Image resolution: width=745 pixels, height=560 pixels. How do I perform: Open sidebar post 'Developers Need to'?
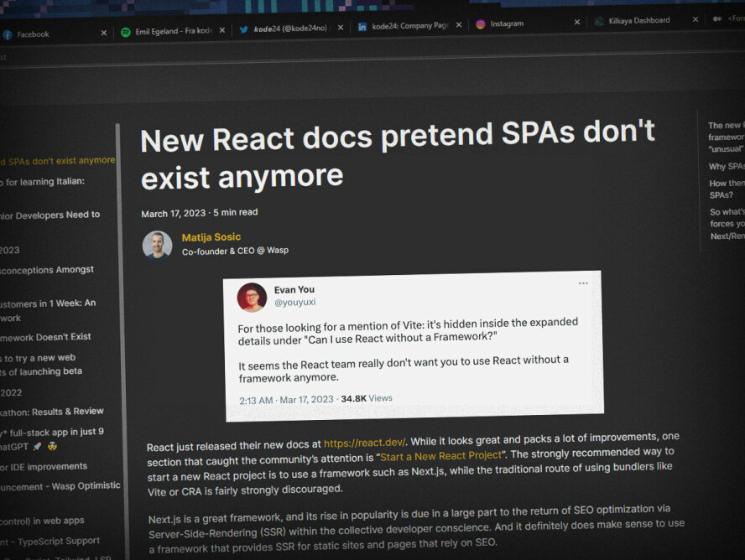pos(50,215)
